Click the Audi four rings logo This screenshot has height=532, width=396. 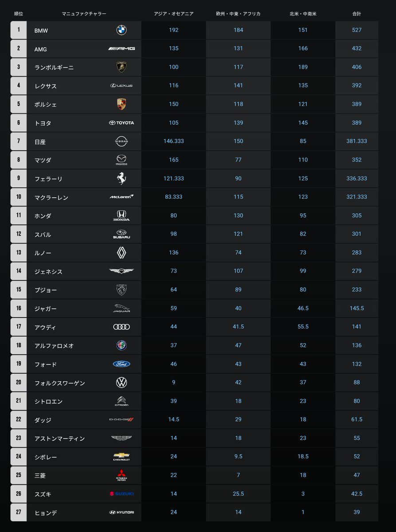coord(122,327)
